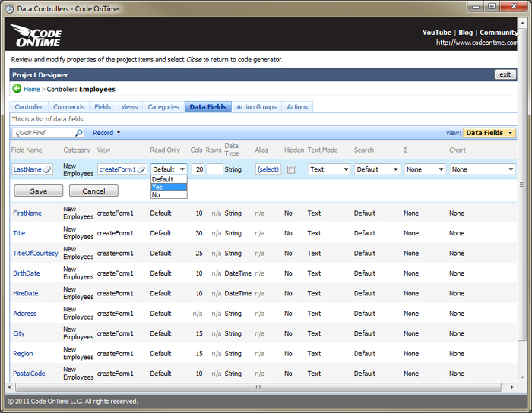Open the Address data field
The height and width of the screenshot is (413, 532).
click(x=25, y=314)
